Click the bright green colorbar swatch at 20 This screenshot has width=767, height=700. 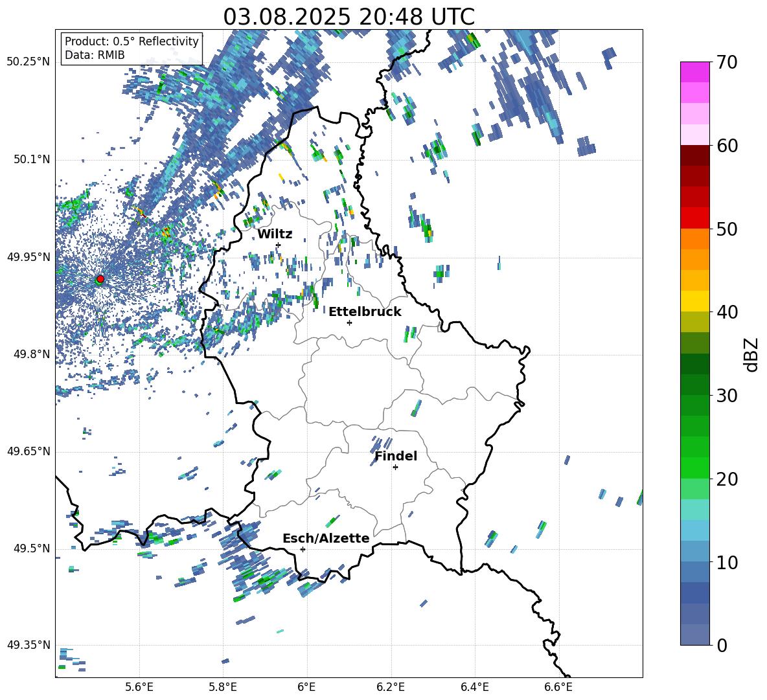click(x=694, y=468)
